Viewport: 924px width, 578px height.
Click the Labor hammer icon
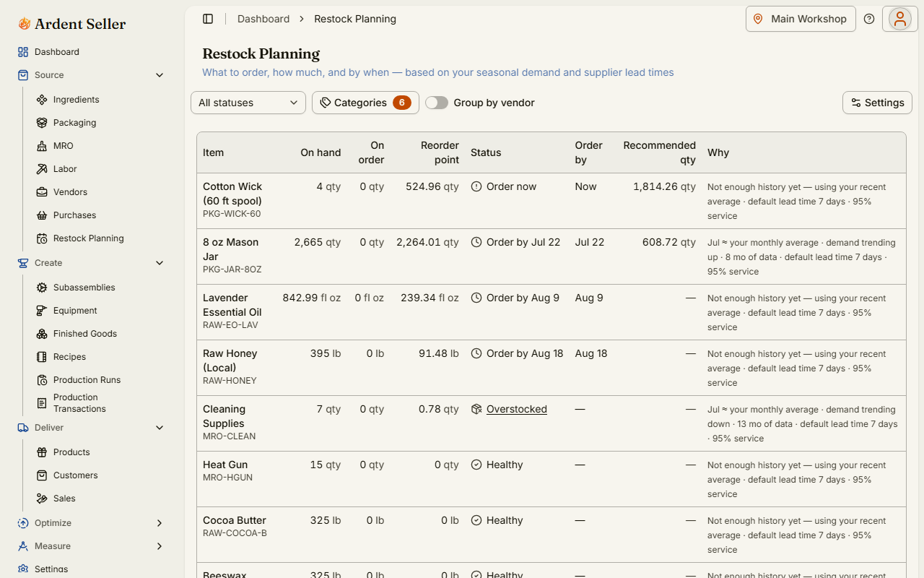[42, 169]
